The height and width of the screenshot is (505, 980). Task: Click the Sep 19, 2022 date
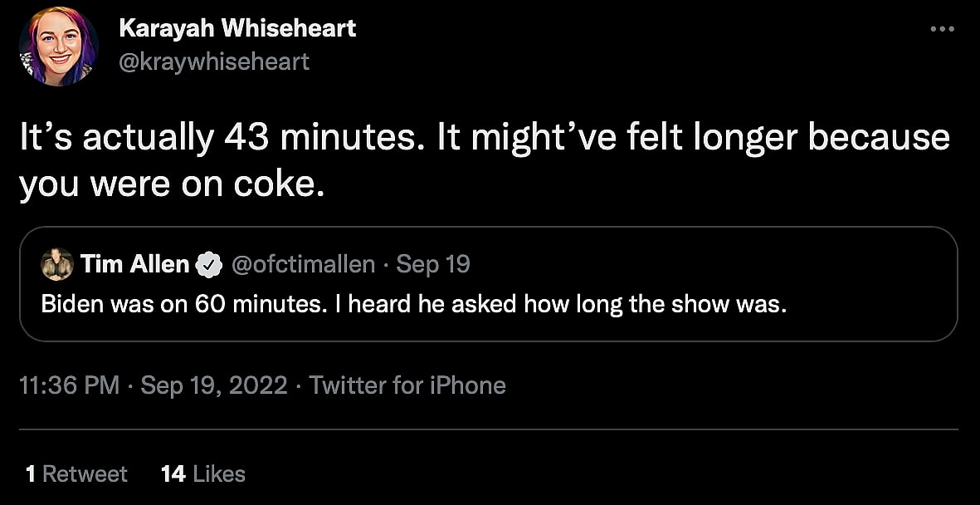pyautogui.click(x=214, y=385)
